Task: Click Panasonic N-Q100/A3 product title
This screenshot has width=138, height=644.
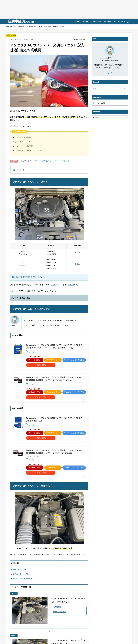Action: pos(56,346)
